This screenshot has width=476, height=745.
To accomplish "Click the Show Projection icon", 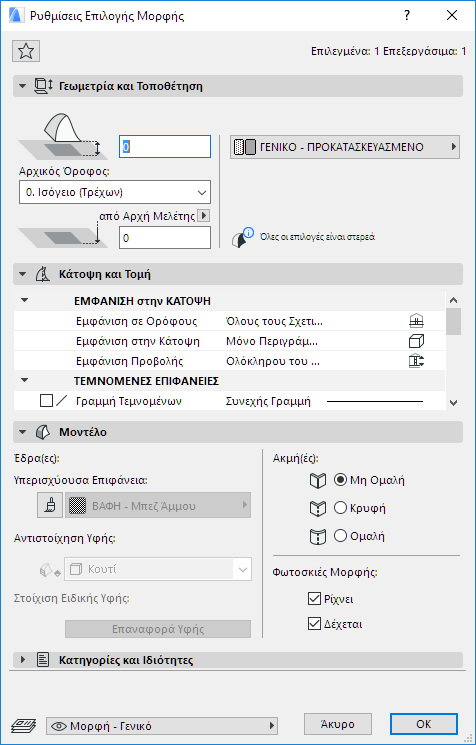I will click(416, 361).
